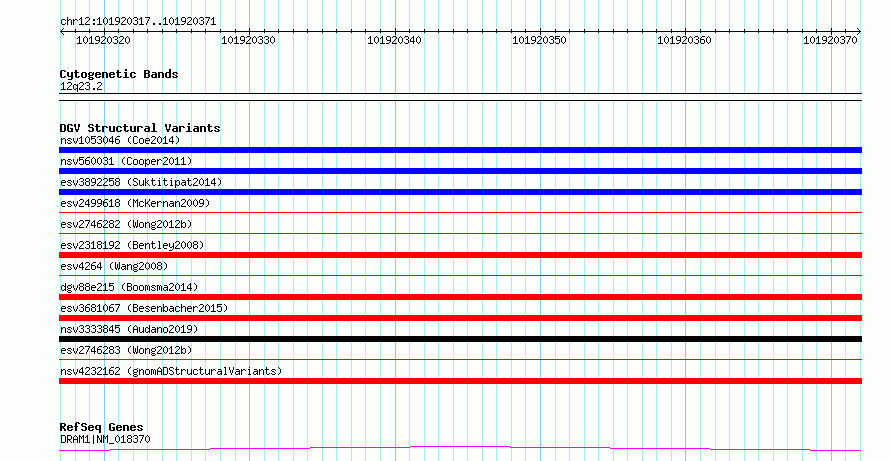Image resolution: width=890 pixels, height=461 pixels.
Task: Click ruler position 101920320
Action: pyautogui.click(x=103, y=40)
